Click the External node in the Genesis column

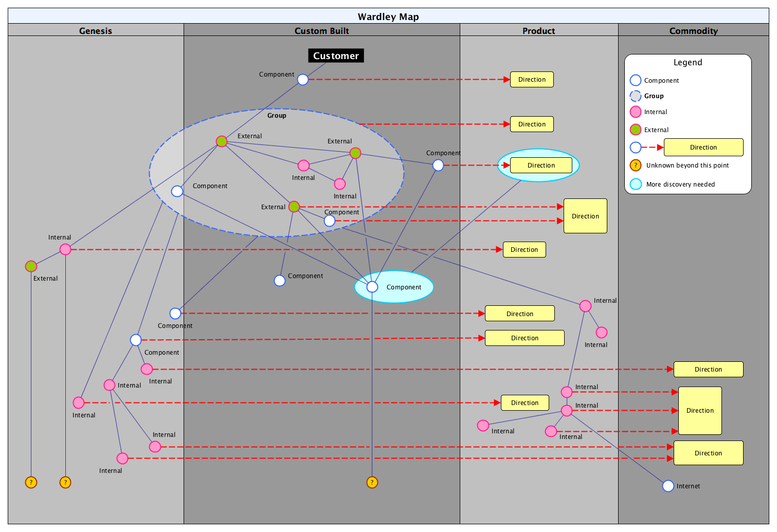(x=31, y=266)
